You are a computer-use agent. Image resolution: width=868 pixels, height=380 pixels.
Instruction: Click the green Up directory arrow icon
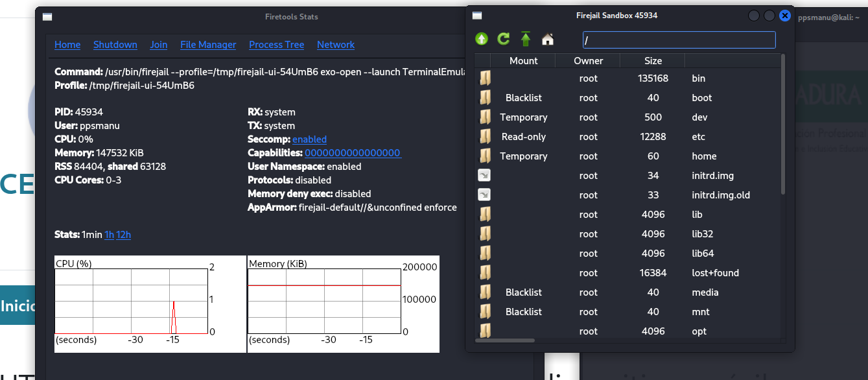(482, 40)
